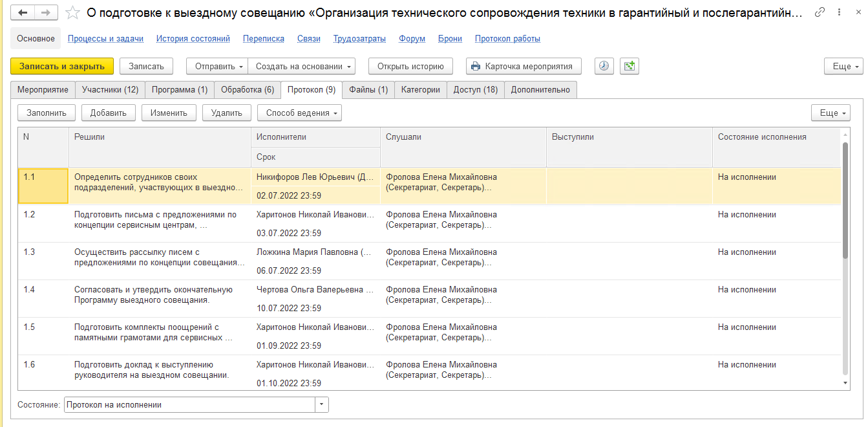This screenshot has width=868, height=427.
Task: Switch to the Дополнительно tab
Action: (540, 90)
